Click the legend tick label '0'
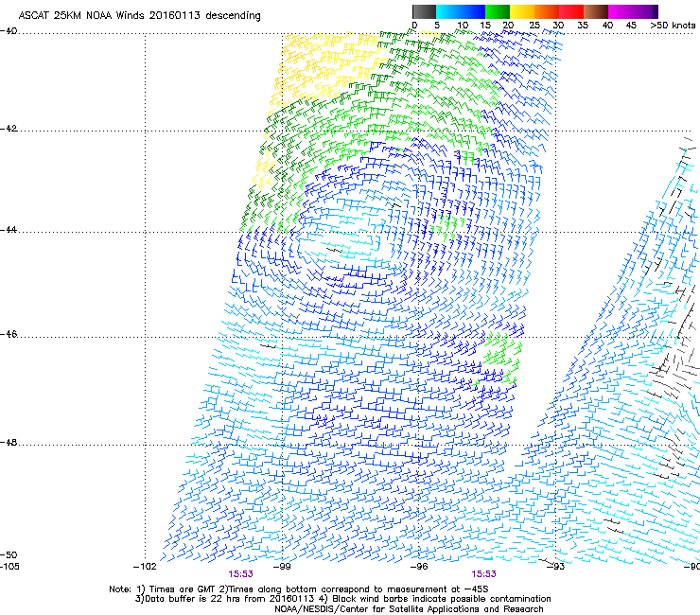The height and width of the screenshot is (615, 700). pyautogui.click(x=414, y=26)
